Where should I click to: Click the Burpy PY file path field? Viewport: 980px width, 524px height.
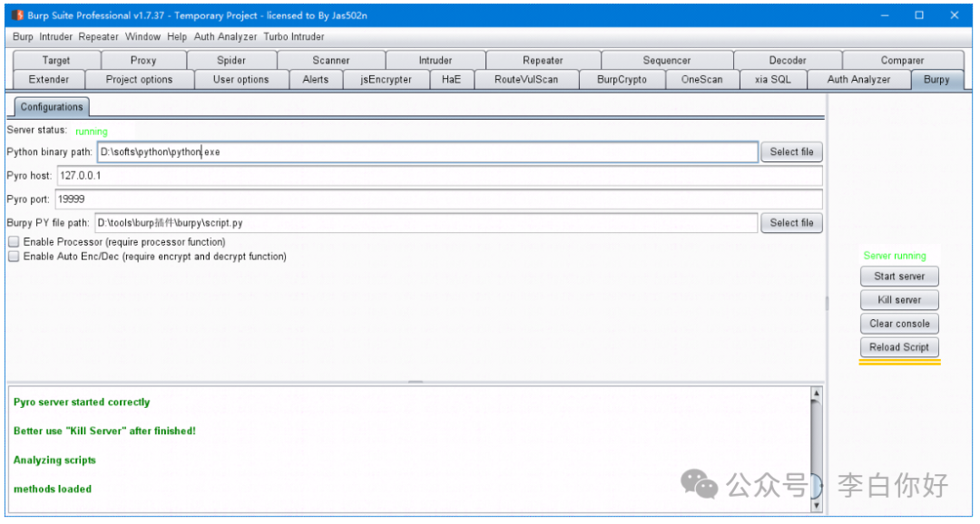click(x=426, y=223)
